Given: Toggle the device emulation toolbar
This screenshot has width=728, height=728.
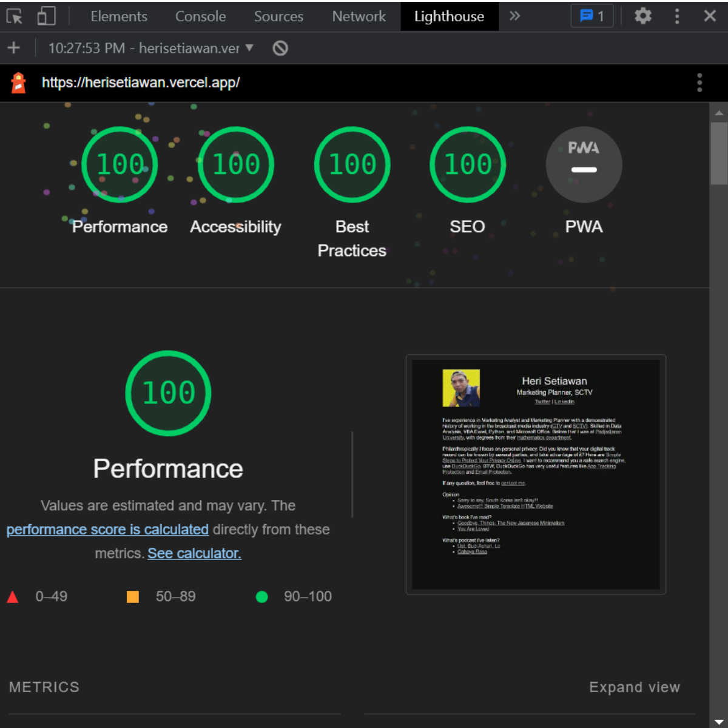Looking at the screenshot, I should [x=45, y=16].
